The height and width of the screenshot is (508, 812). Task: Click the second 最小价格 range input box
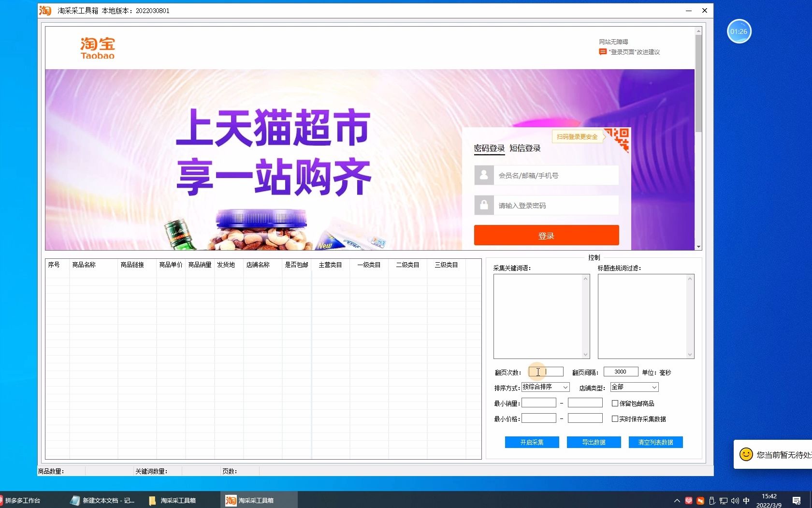[x=585, y=418]
